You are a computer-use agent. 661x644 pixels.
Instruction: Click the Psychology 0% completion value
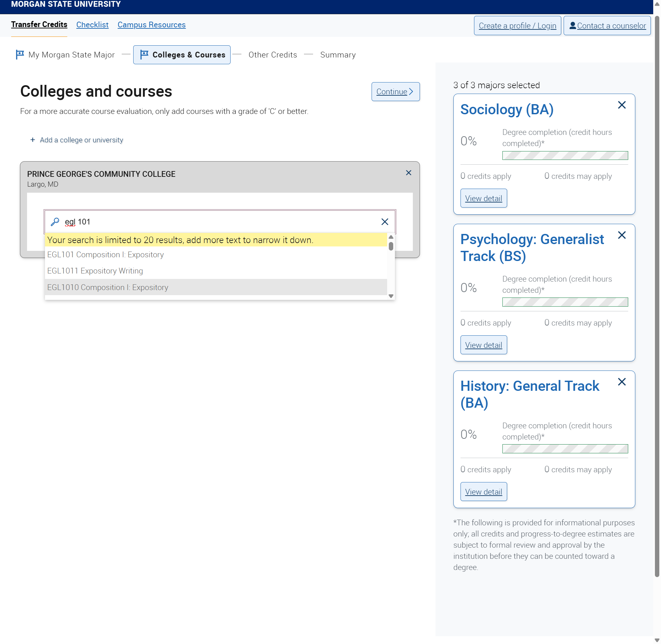coord(469,288)
